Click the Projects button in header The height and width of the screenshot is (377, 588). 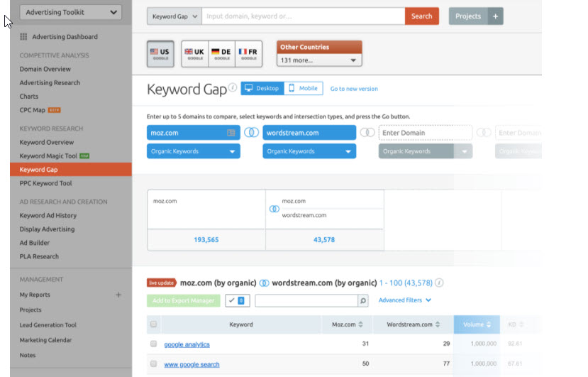468,16
